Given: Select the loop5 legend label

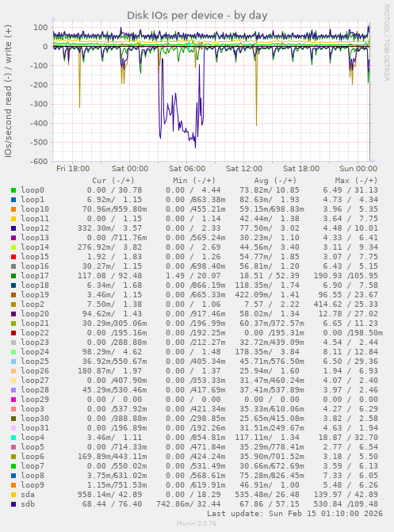Looking at the screenshot, I should 33,446.
